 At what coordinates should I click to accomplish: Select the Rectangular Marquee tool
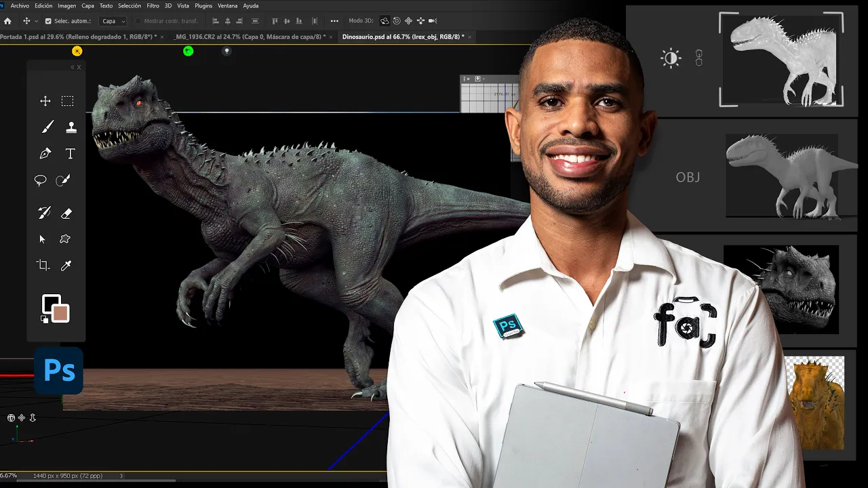[x=67, y=101]
